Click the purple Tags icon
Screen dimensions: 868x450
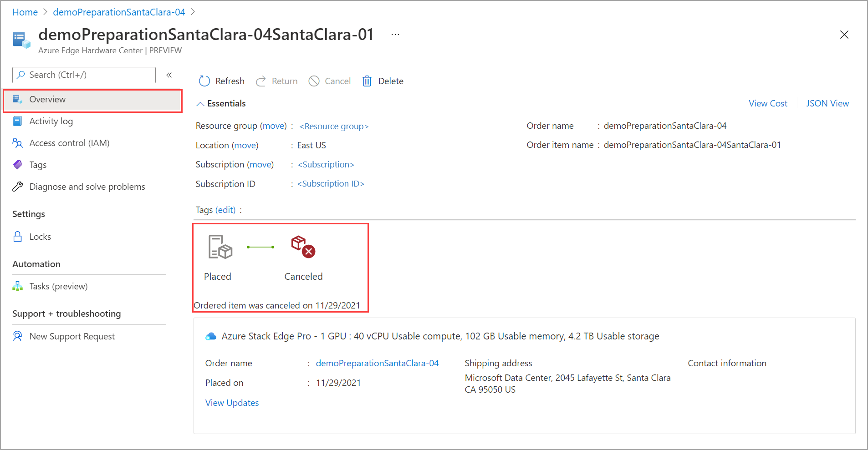(17, 165)
